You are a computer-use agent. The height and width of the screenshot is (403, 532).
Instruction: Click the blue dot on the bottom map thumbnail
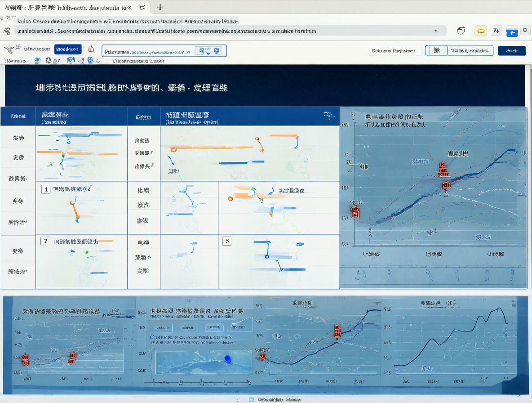[x=228, y=359]
